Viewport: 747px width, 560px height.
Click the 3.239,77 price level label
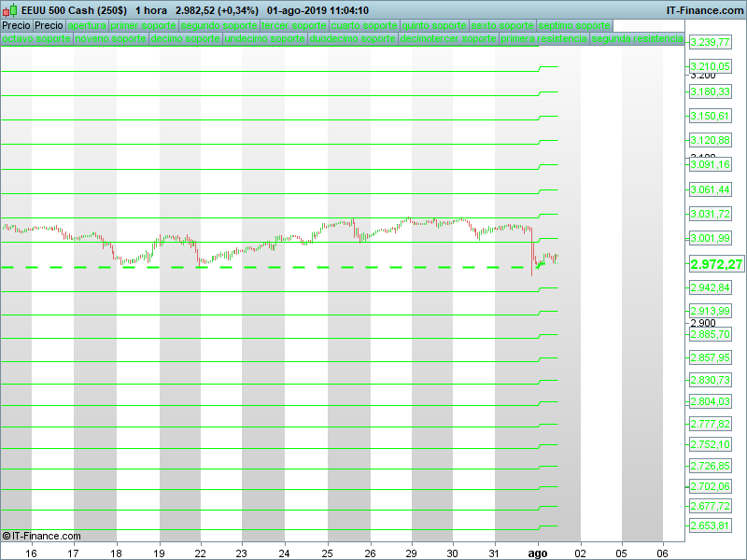711,42
